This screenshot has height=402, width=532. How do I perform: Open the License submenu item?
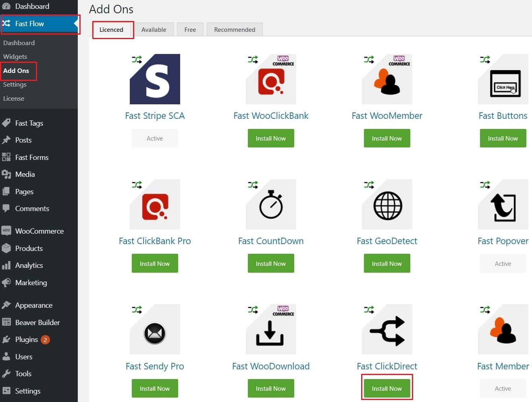click(x=14, y=98)
